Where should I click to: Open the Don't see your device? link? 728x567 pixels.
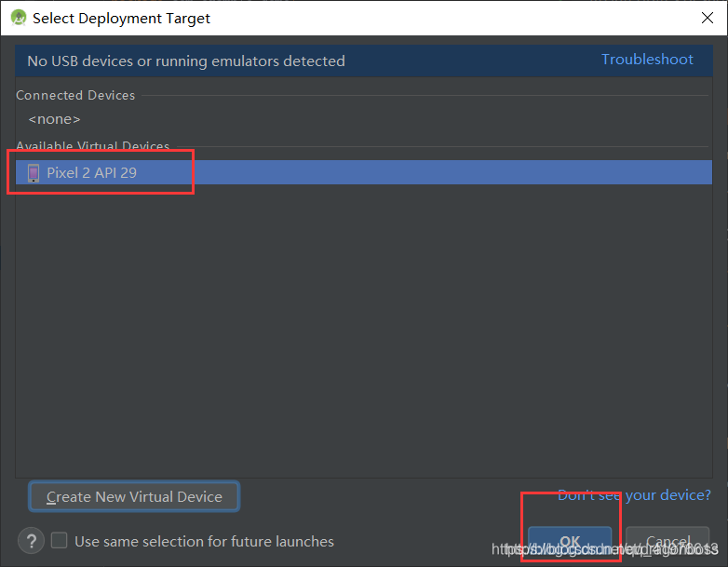pos(634,495)
